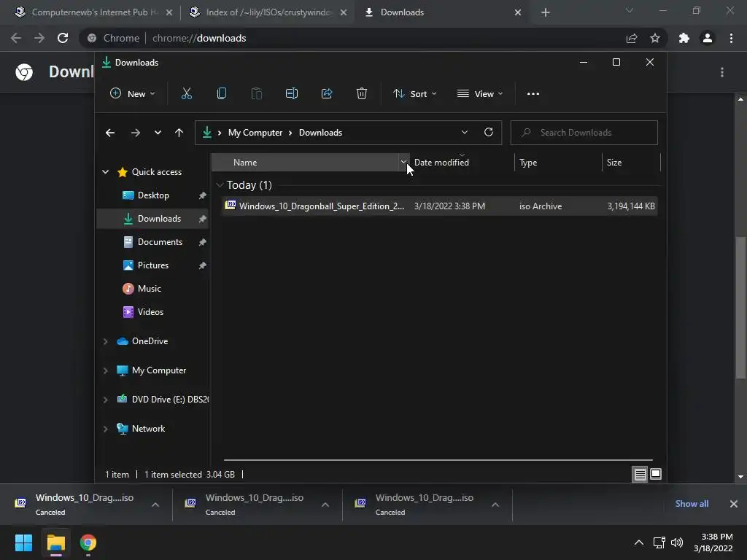The height and width of the screenshot is (560, 747).
Task: Open Chrome three-dot main menu
Action: tap(731, 38)
